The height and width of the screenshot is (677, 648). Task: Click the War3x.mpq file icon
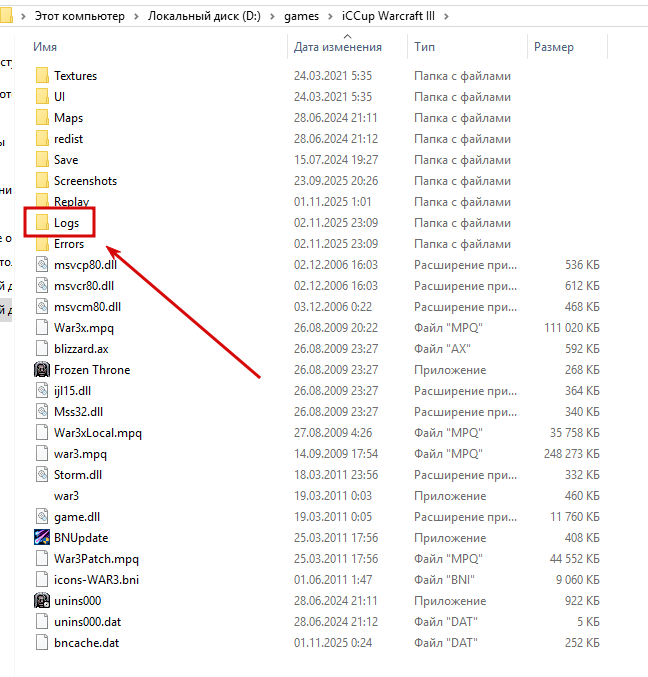click(x=42, y=328)
